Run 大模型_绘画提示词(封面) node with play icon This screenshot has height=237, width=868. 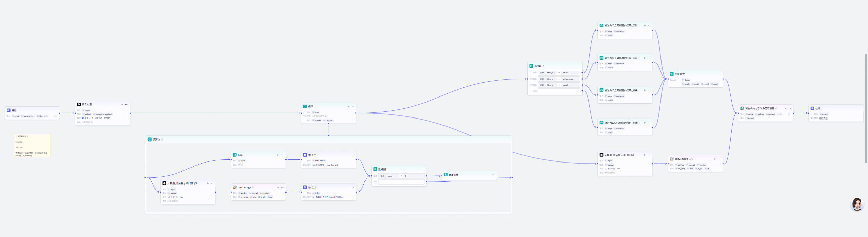(x=645, y=155)
